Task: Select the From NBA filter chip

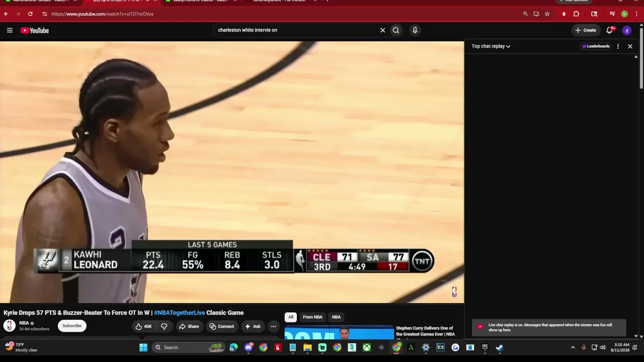Action: coord(312,317)
